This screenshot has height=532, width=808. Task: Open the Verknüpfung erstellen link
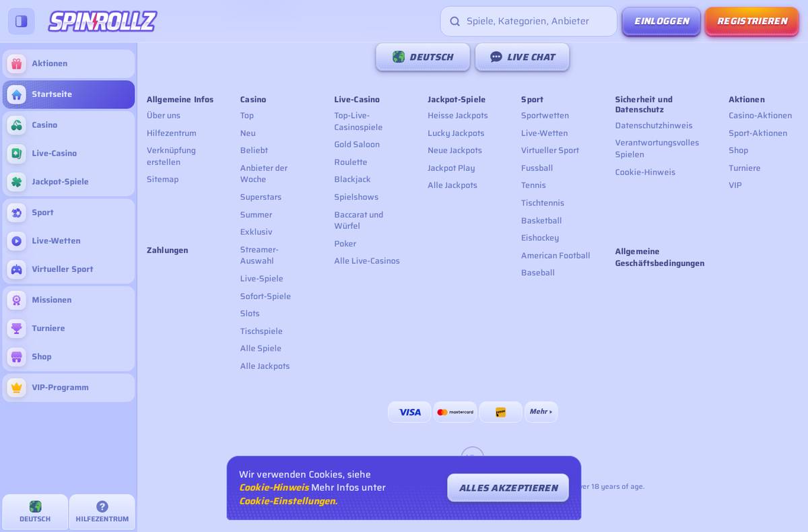[171, 156]
